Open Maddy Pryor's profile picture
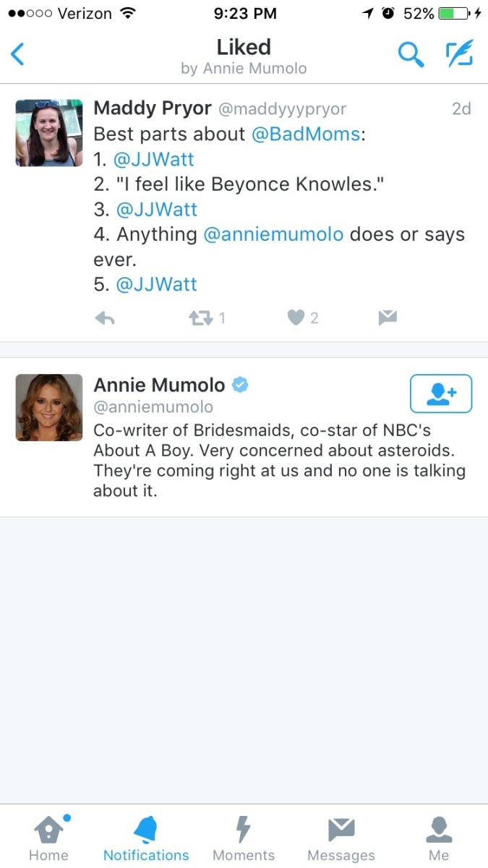This screenshot has height=868, width=488. pyautogui.click(x=49, y=133)
